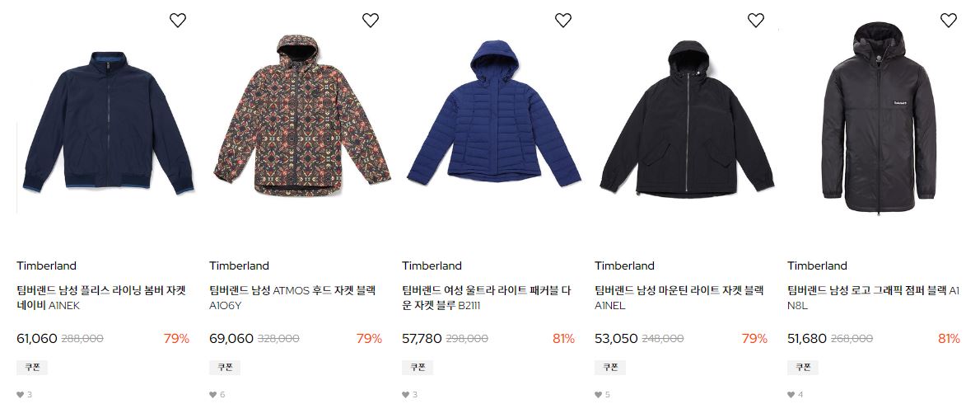Click Timberland brand above black logo jumper
980x418 pixels.
pyautogui.click(x=817, y=265)
